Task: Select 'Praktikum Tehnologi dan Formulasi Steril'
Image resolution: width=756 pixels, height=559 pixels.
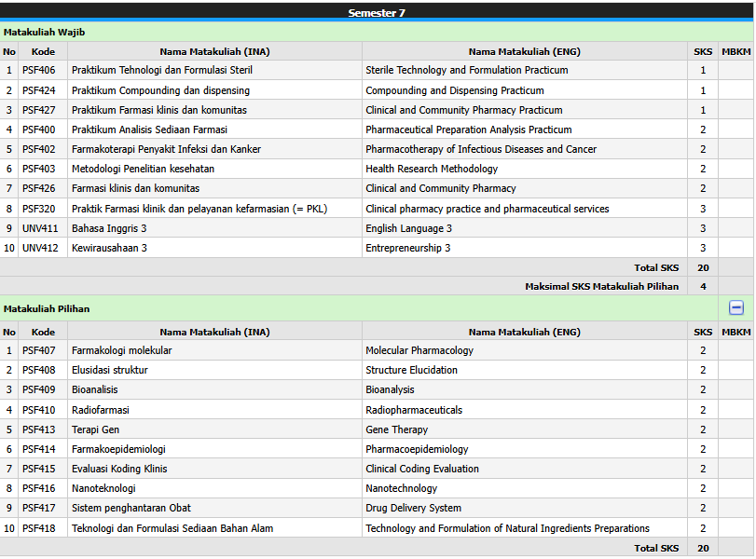Action: (162, 71)
